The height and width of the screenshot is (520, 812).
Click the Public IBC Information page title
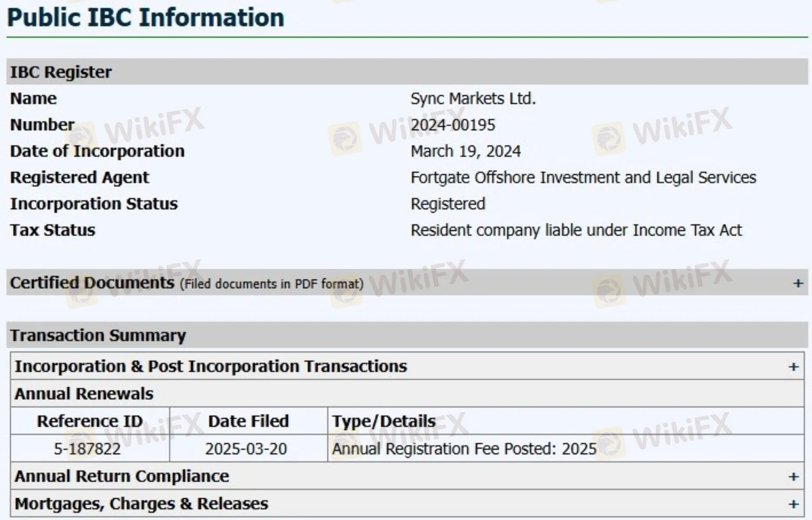click(146, 18)
